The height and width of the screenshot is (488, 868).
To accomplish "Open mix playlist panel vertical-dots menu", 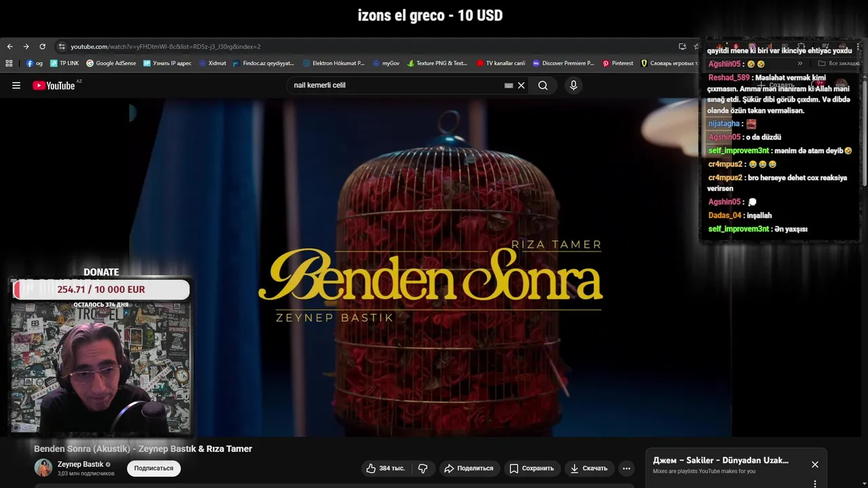I will (x=815, y=483).
